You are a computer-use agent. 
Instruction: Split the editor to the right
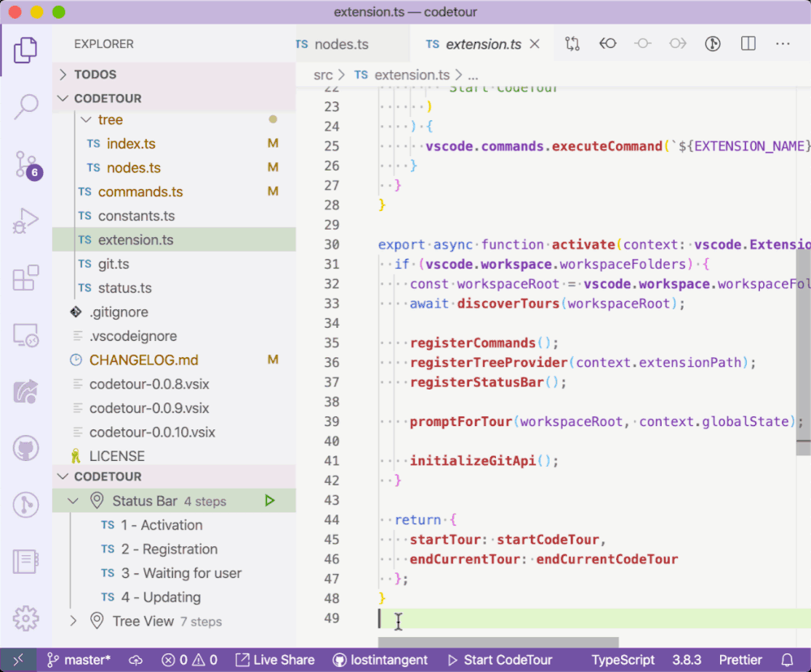[748, 44]
